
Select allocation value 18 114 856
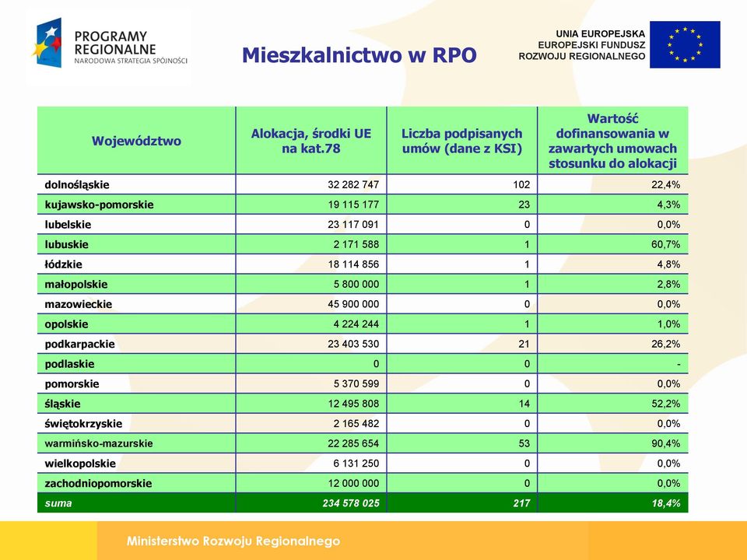point(353,264)
